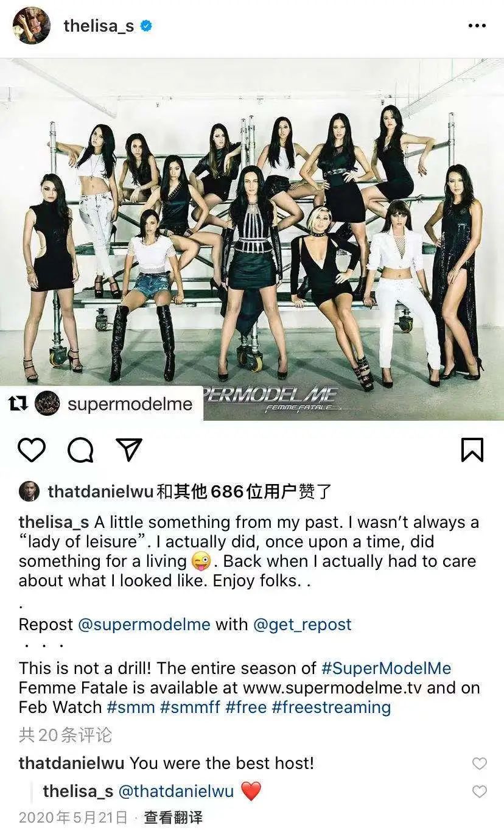Open the Supermodel Me group photo

(252, 239)
